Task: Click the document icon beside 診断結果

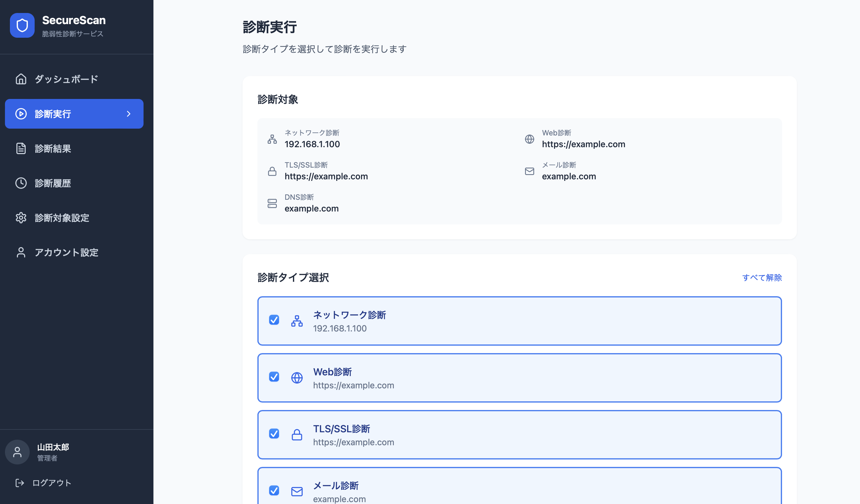Action: click(21, 148)
